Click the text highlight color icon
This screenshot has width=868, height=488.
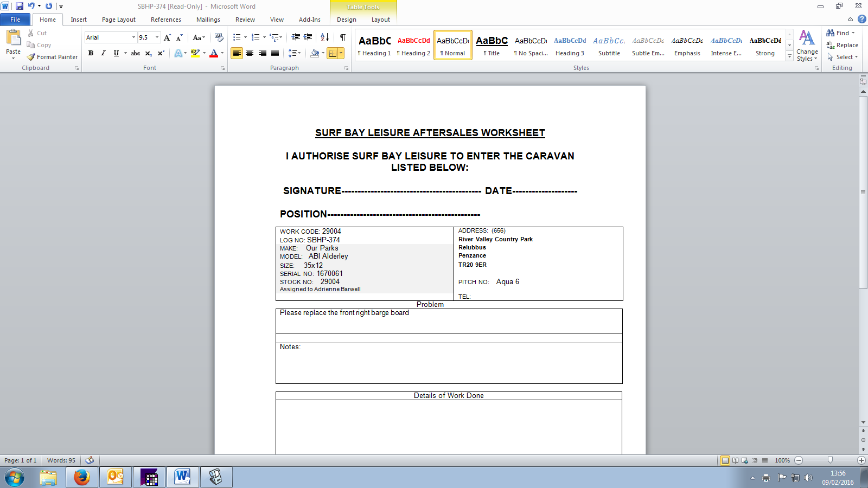pos(195,53)
